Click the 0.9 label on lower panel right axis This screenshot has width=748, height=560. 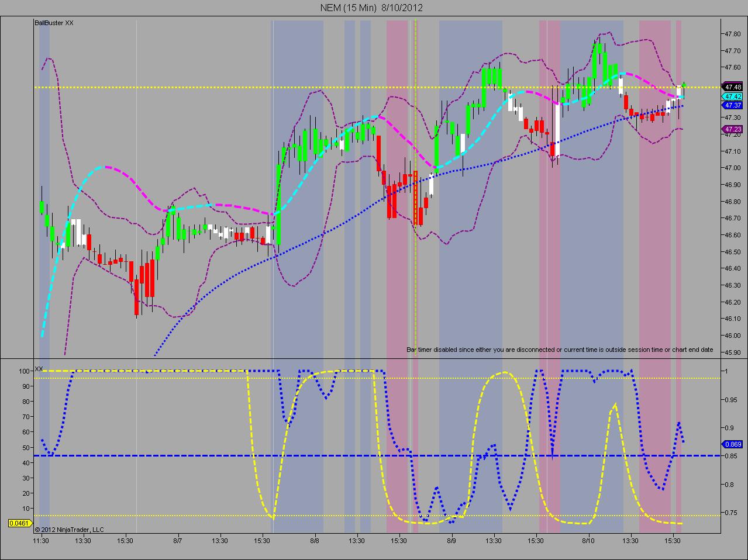[x=729, y=428]
